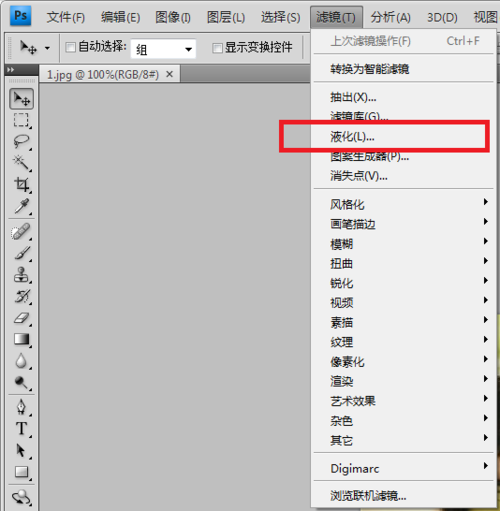Screen dimensions: 500x511
Task: Open the 组 auto-select dropdown
Action: point(163,49)
